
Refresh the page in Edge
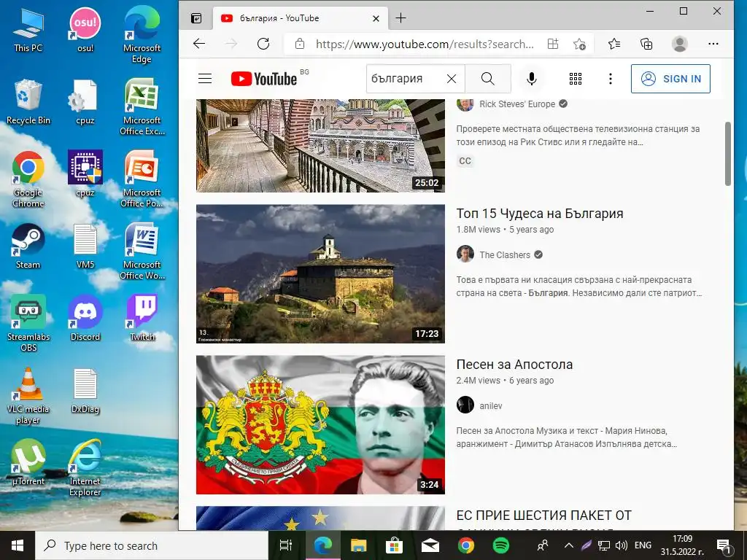pos(263,44)
